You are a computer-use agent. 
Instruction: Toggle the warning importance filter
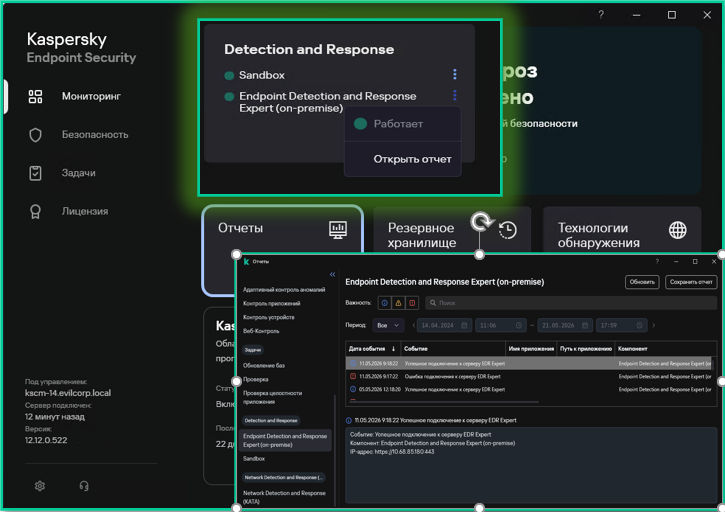tap(398, 303)
